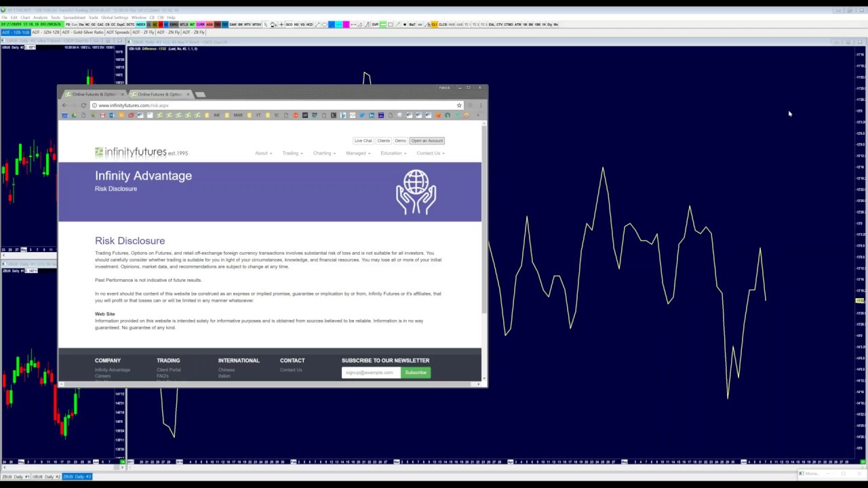The width and height of the screenshot is (868, 488).
Task: Click the green rectangle drawing tool
Action: [383, 24]
